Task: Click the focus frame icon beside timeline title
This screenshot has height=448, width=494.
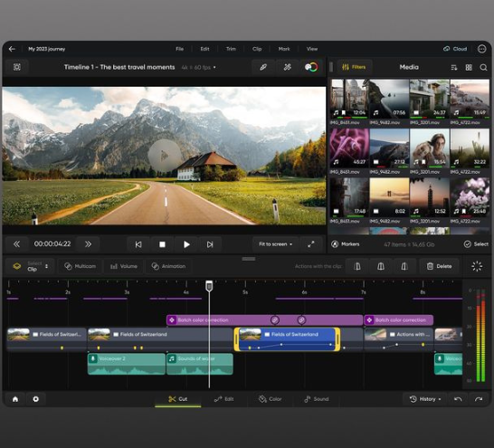Action: 17,67
